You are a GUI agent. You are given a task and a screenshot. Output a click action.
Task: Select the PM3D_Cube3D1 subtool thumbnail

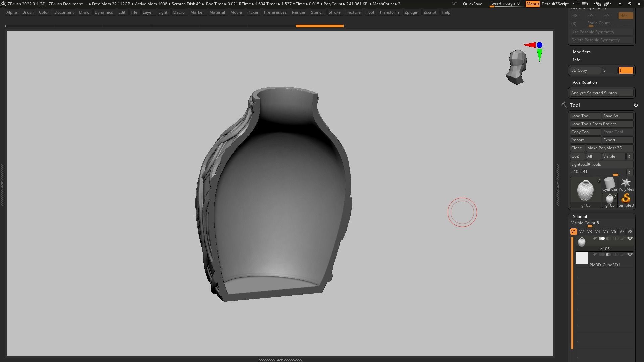(x=582, y=258)
